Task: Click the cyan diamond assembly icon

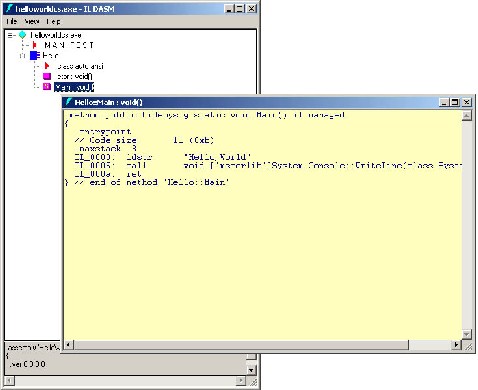Action: 22,35
